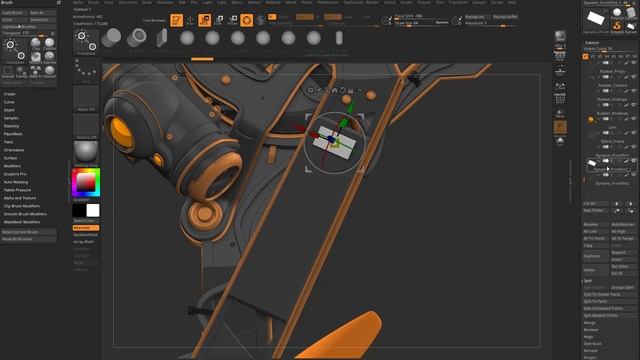Click the current tool white plane thumbnail

(x=596, y=19)
